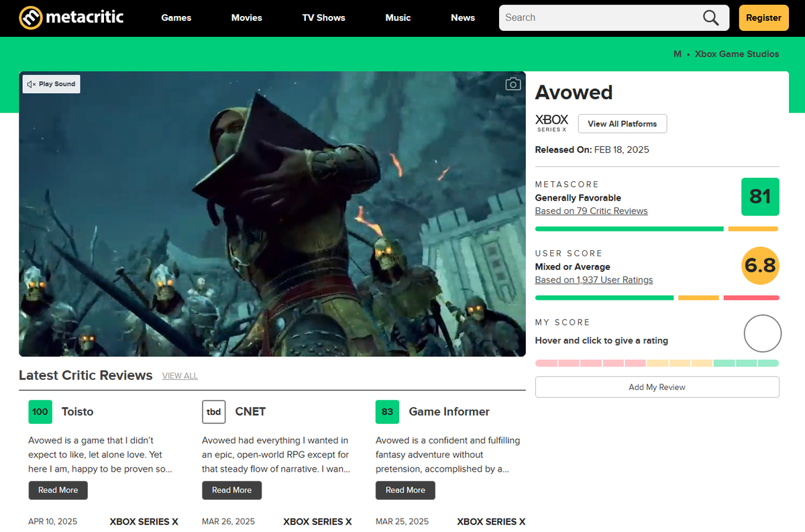This screenshot has height=532, width=805.
Task: Click Add My Review button
Action: tap(657, 387)
